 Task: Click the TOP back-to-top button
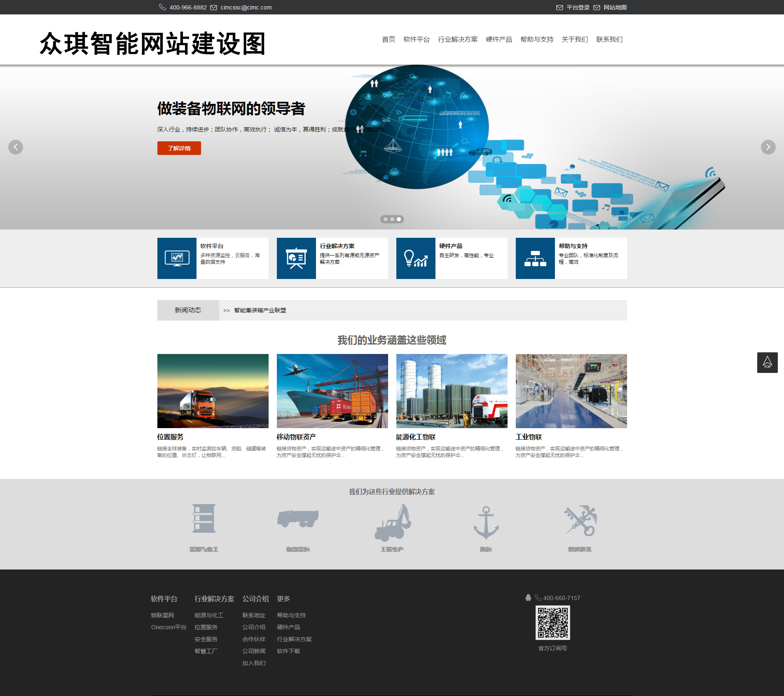click(x=767, y=362)
